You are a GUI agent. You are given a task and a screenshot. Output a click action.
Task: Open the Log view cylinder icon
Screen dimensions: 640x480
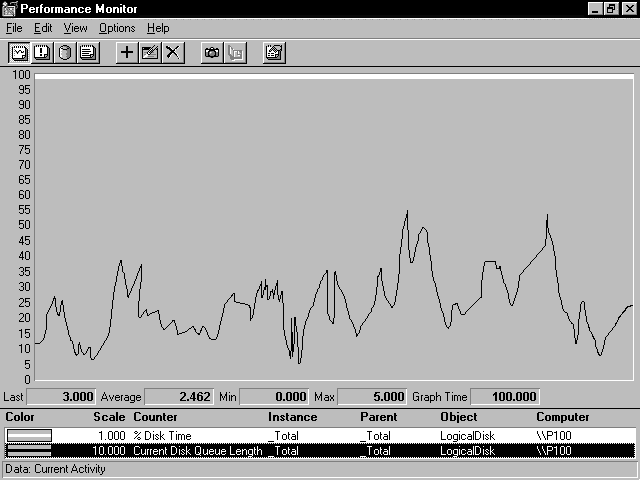[65, 53]
